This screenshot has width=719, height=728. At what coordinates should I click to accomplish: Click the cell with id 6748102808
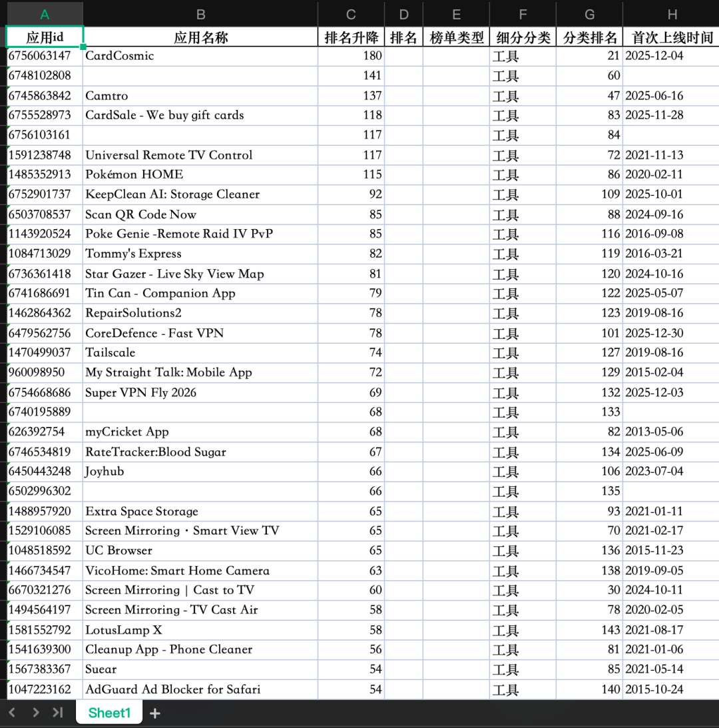(x=45, y=76)
